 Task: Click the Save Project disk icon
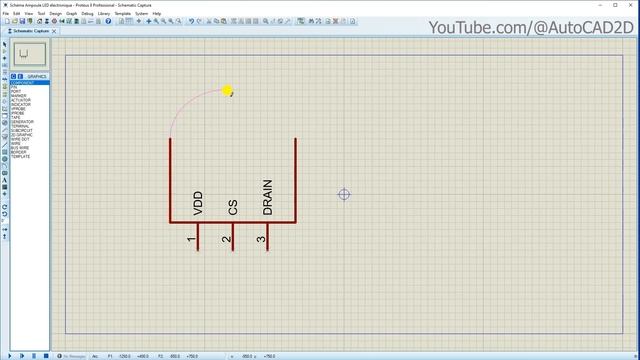click(22, 21)
